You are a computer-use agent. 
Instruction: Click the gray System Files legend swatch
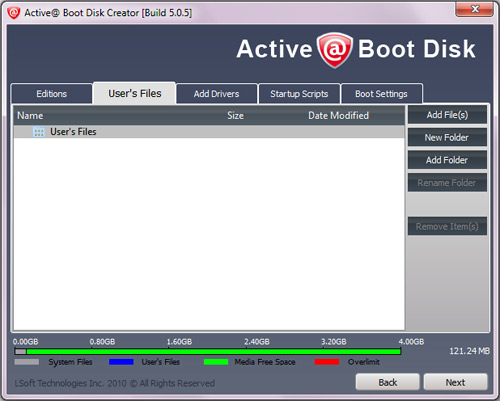(27, 362)
